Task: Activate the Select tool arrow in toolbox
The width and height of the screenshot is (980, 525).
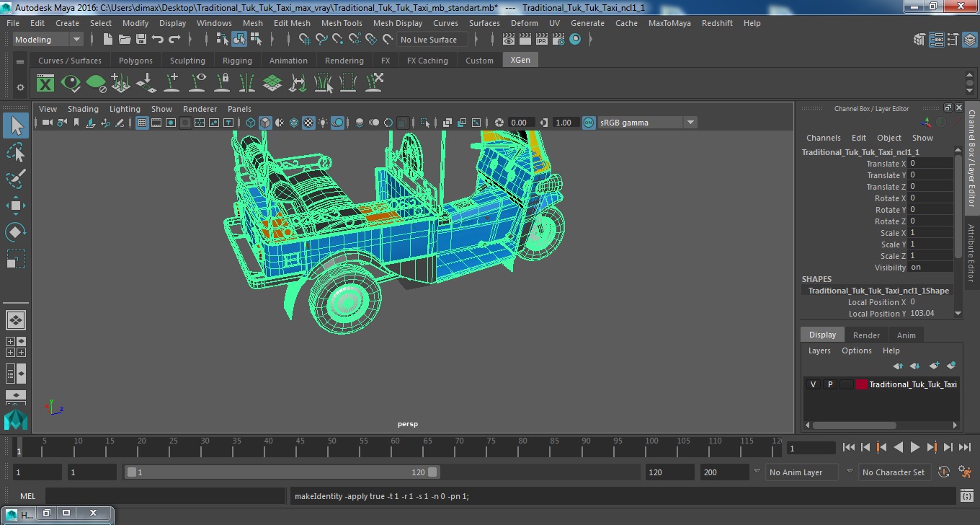Action: 16,127
